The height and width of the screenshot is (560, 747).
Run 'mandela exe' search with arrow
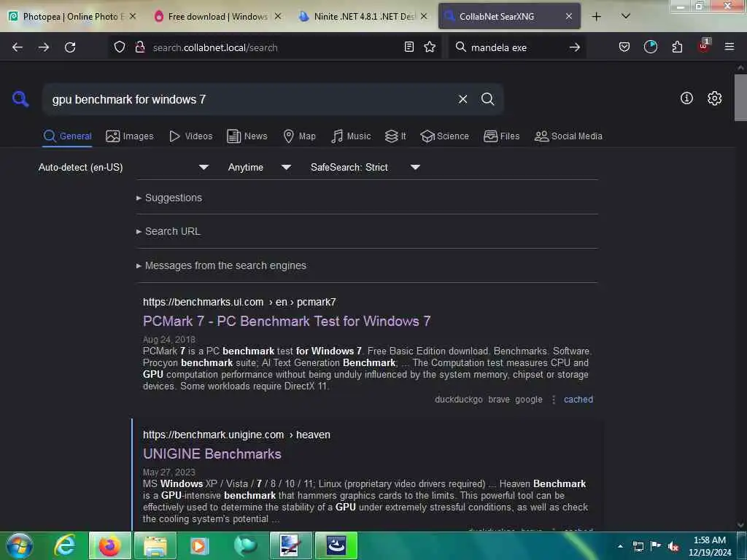[x=575, y=47]
